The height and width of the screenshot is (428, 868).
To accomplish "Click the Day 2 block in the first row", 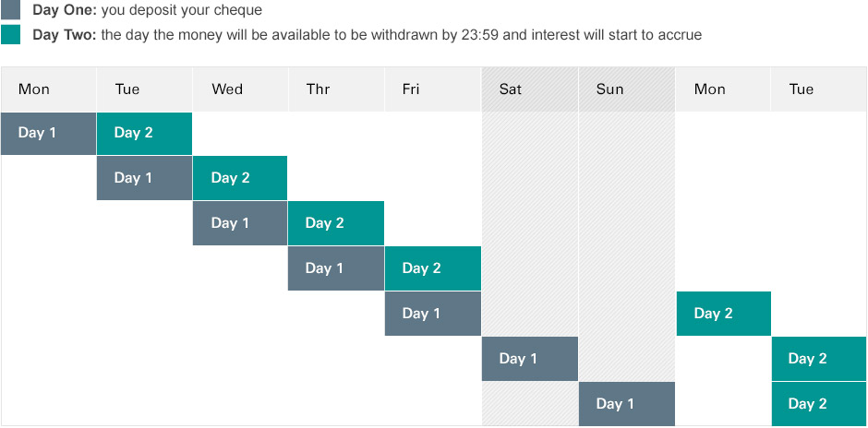I will (x=144, y=133).
